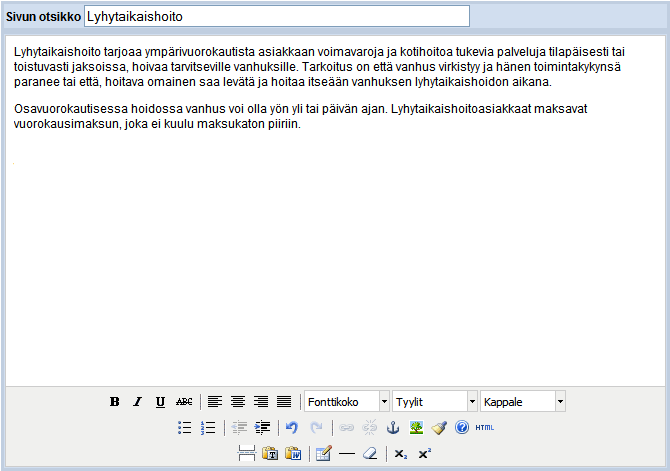This screenshot has height=471, width=670.
Task: Remove formatting with the eraser icon
Action: [x=370, y=453]
